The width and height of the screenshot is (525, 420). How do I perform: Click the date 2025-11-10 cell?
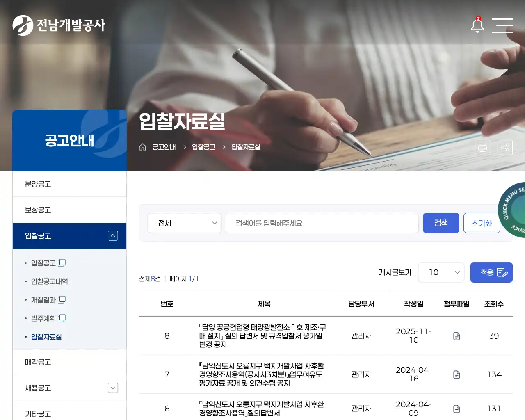[x=413, y=336]
